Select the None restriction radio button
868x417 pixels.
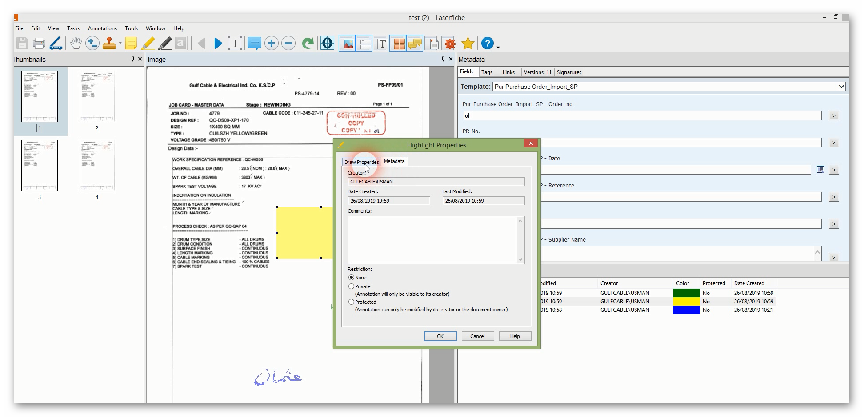click(352, 278)
